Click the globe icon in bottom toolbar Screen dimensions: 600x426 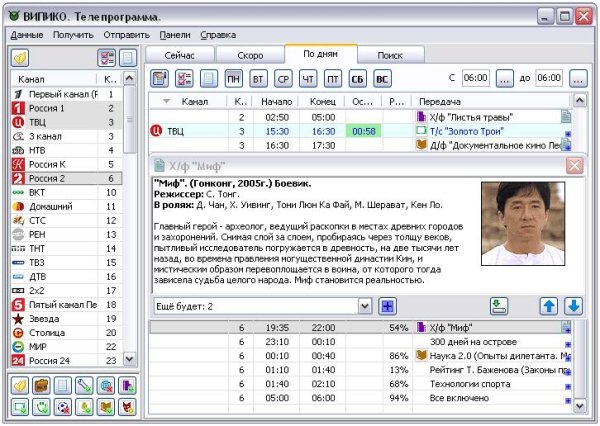(106, 386)
